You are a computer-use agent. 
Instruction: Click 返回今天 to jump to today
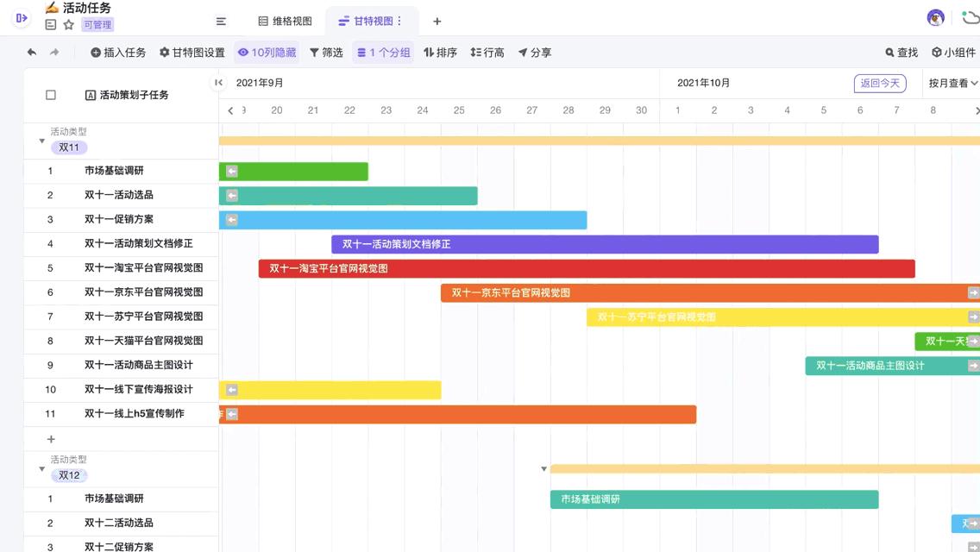coord(879,84)
